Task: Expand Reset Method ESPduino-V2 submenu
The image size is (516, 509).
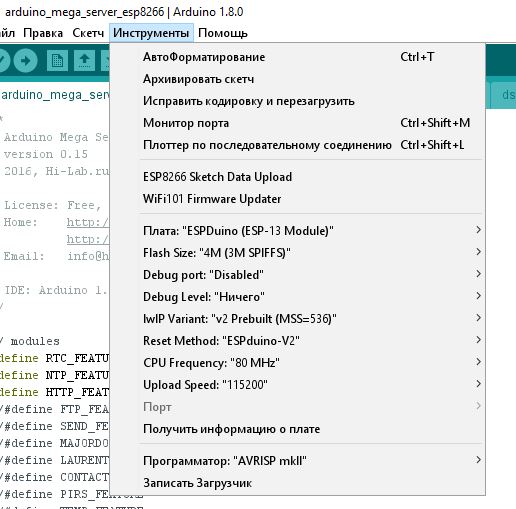Action: tap(297, 341)
